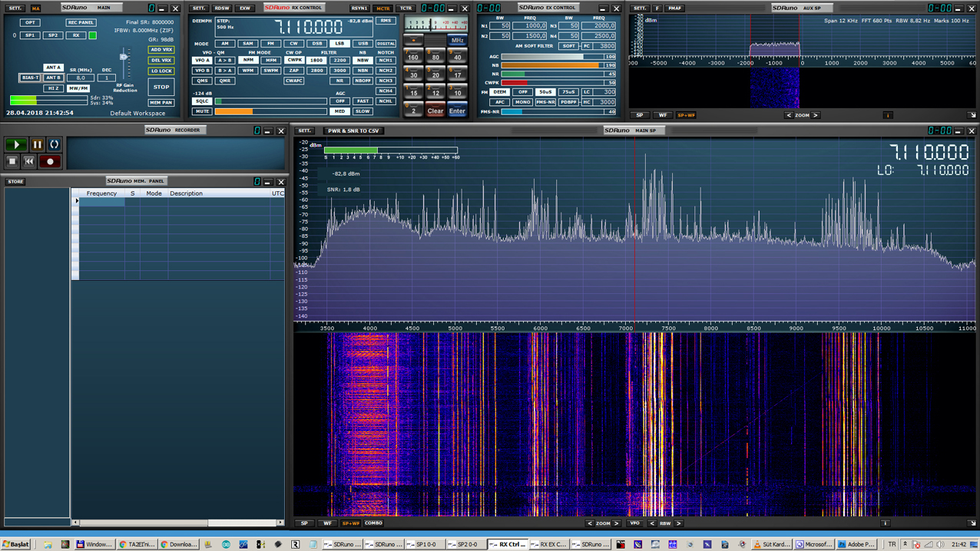The height and width of the screenshot is (551, 980).
Task: Click the Aux SP corner arrow icon
Action: [x=972, y=115]
